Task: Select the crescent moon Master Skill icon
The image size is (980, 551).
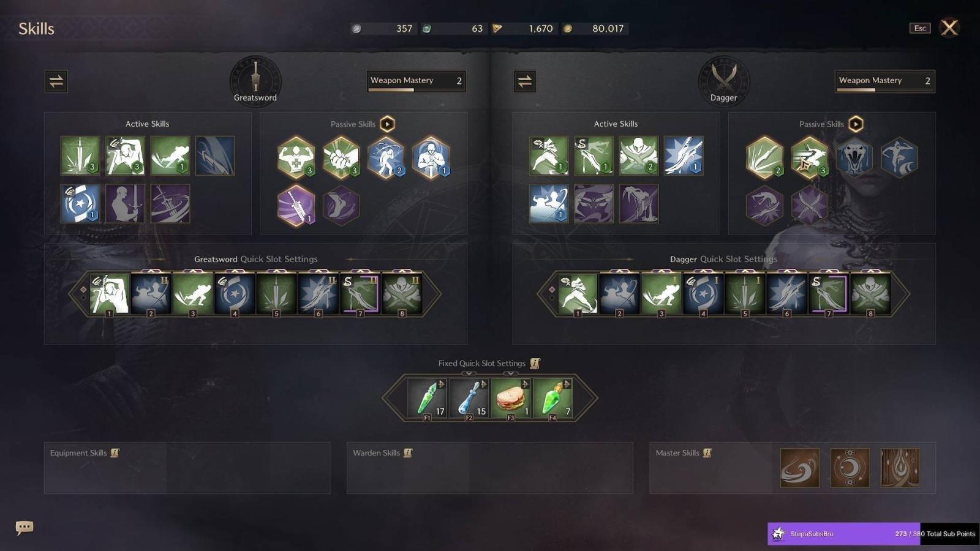Action: coord(850,468)
